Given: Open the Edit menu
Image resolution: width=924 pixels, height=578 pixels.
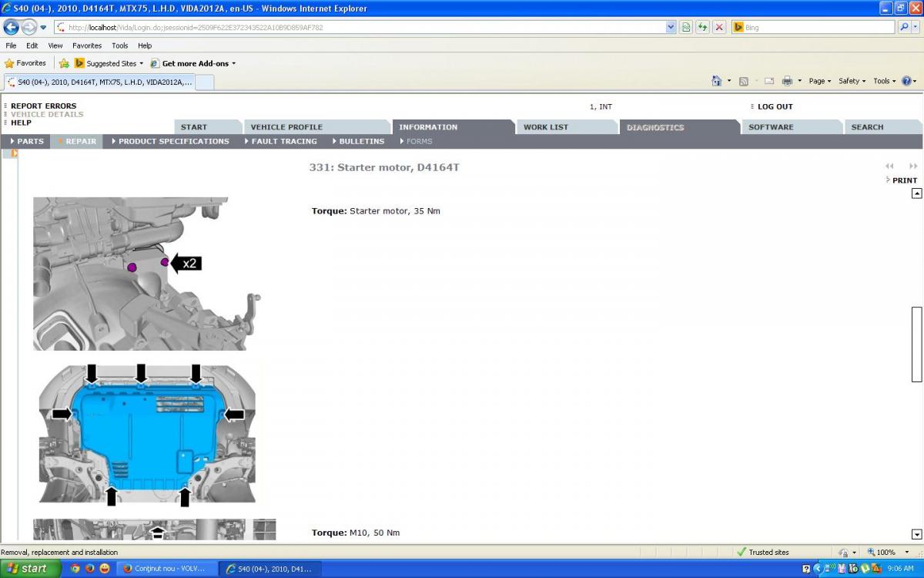Looking at the screenshot, I should pos(32,45).
